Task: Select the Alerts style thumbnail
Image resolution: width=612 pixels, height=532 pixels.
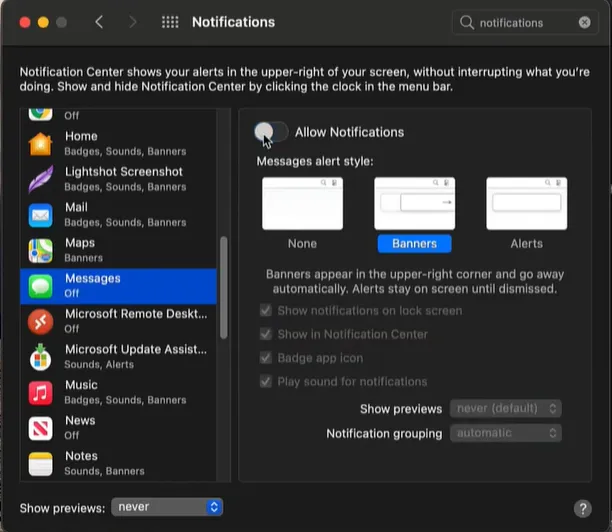Action: (x=527, y=203)
